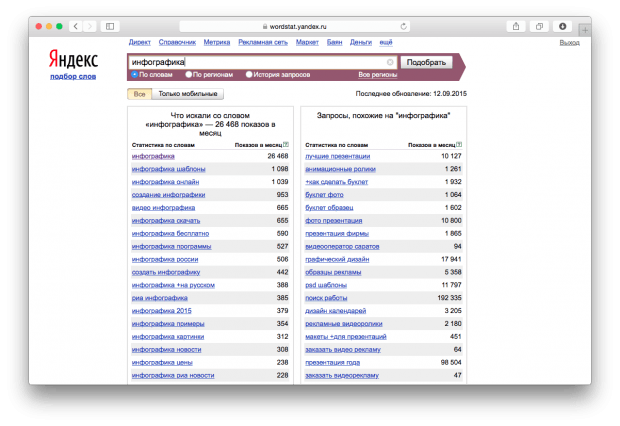The image size is (620, 426).
Task: Select the 'Все' tab
Action: 139,94
